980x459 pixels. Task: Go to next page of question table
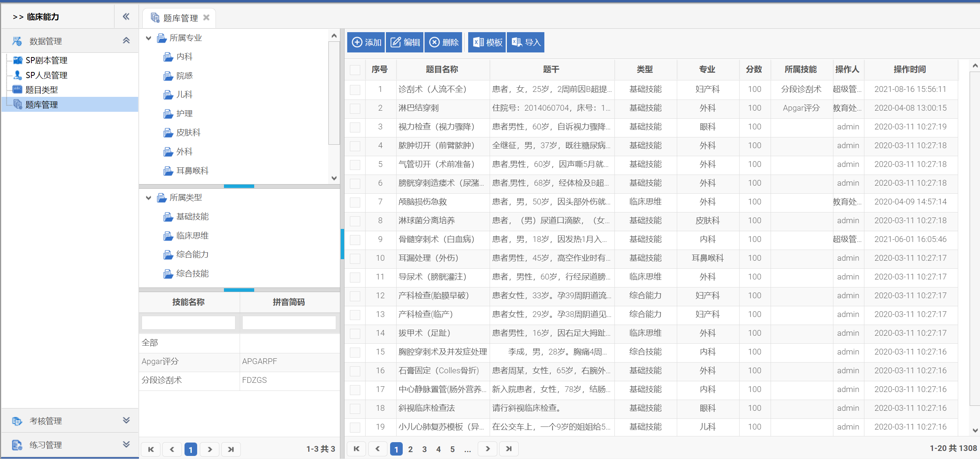pos(488,449)
